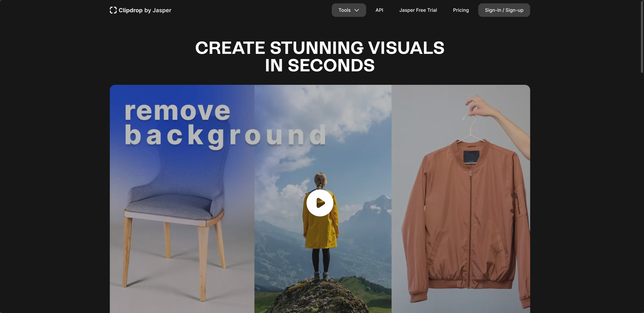Click the 'IN SECONDS' heading line
Screen dimensions: 644x313
click(319, 65)
